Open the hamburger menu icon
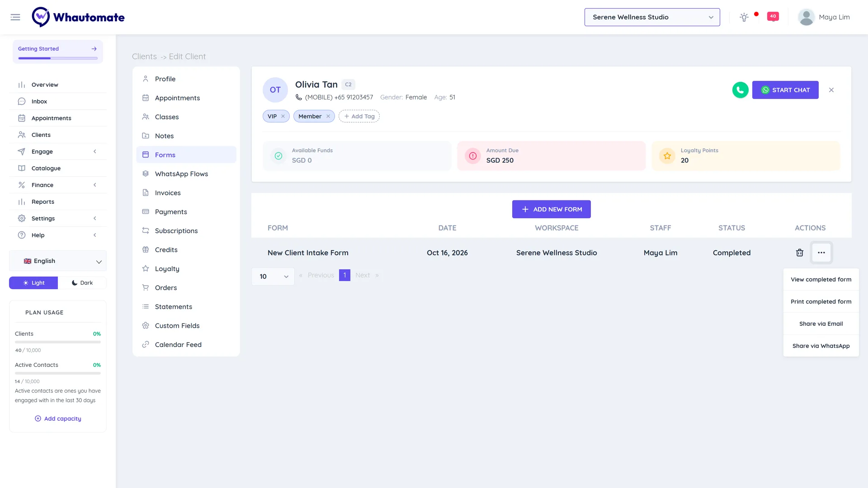 click(x=15, y=17)
